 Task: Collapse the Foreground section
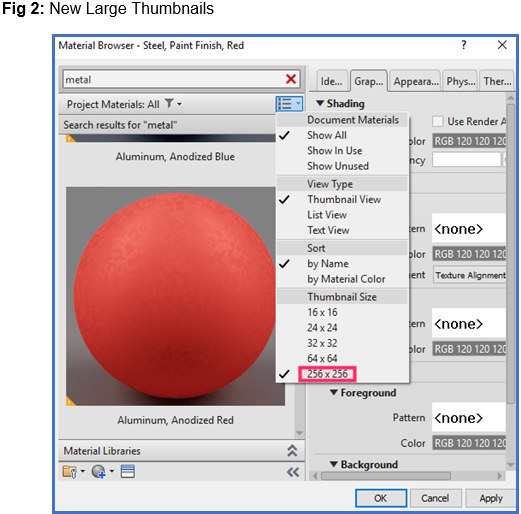coord(334,392)
